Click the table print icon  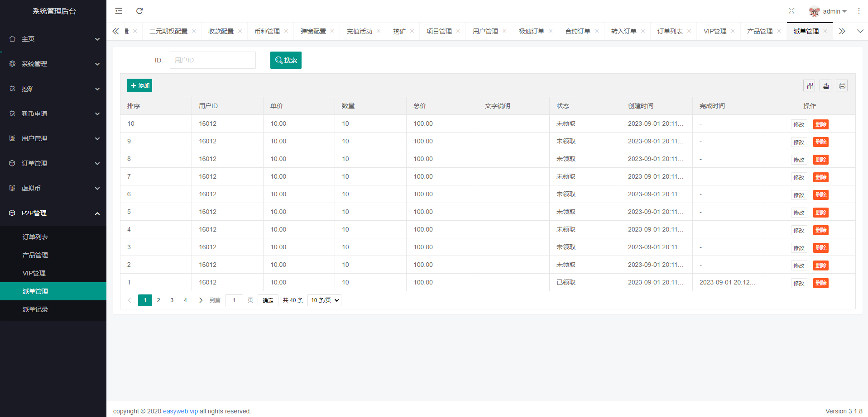coord(842,85)
